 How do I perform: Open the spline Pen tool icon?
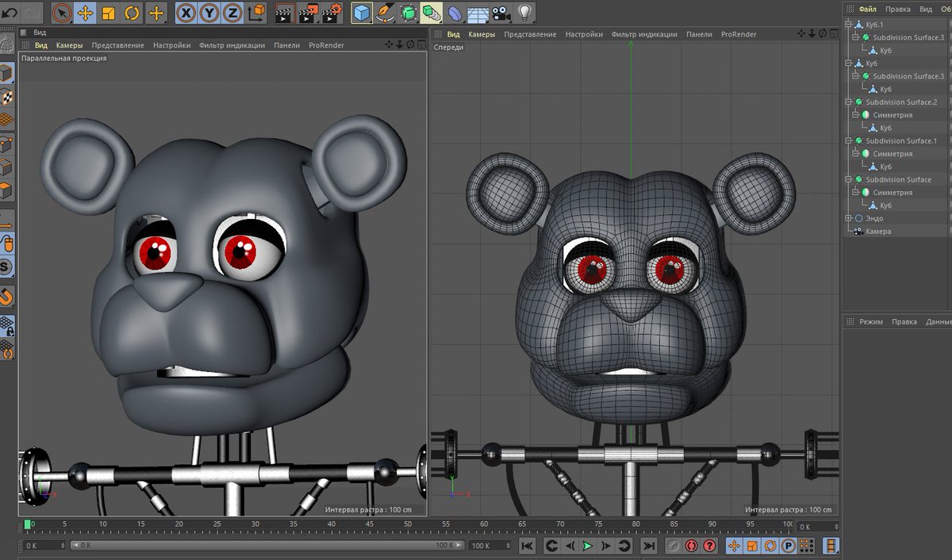(385, 13)
